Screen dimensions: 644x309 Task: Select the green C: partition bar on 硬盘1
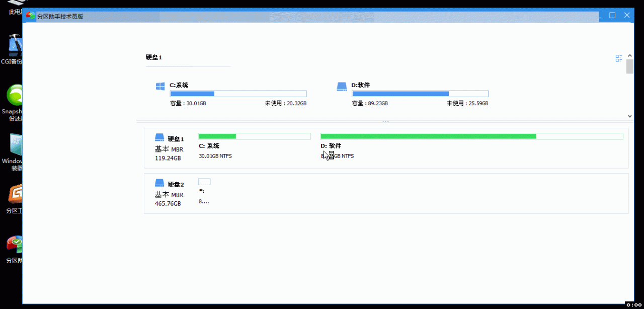(x=254, y=136)
